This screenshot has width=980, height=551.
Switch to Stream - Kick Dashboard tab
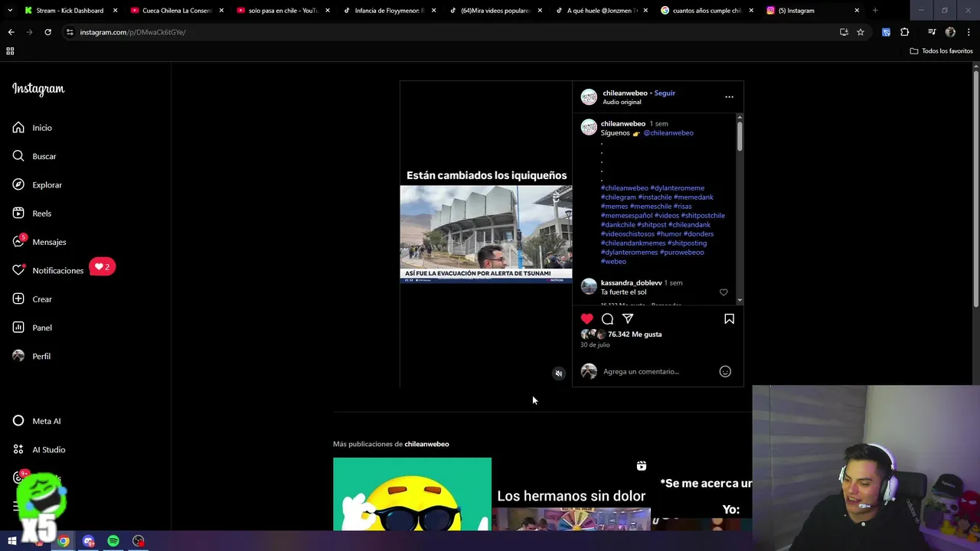pos(70,11)
